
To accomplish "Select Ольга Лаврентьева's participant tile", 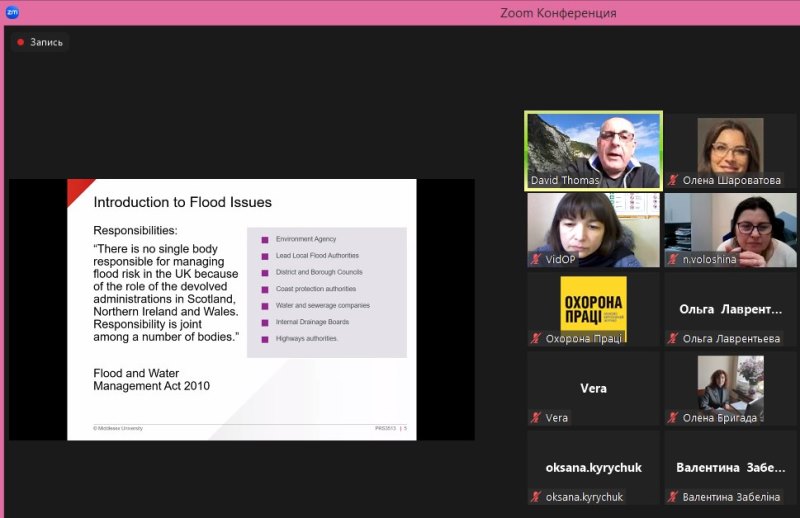I will point(730,309).
